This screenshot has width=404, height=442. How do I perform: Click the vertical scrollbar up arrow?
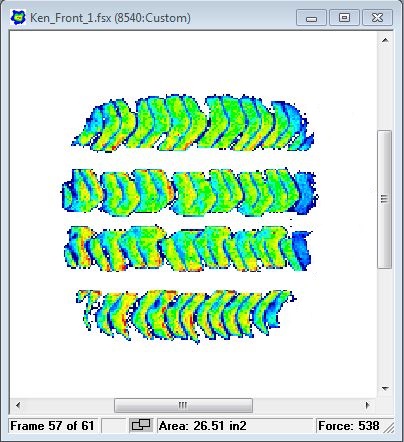385,40
